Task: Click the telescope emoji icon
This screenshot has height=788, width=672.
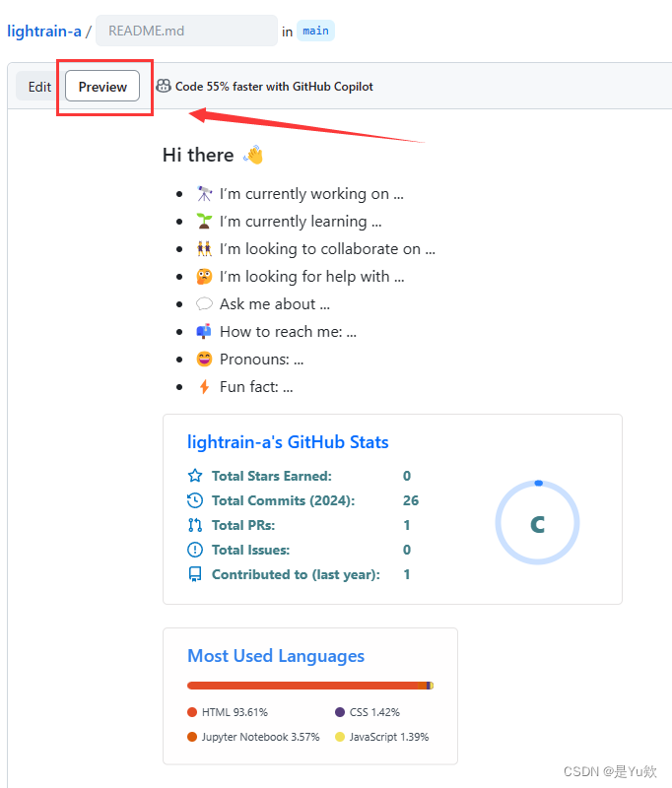Action: point(204,193)
